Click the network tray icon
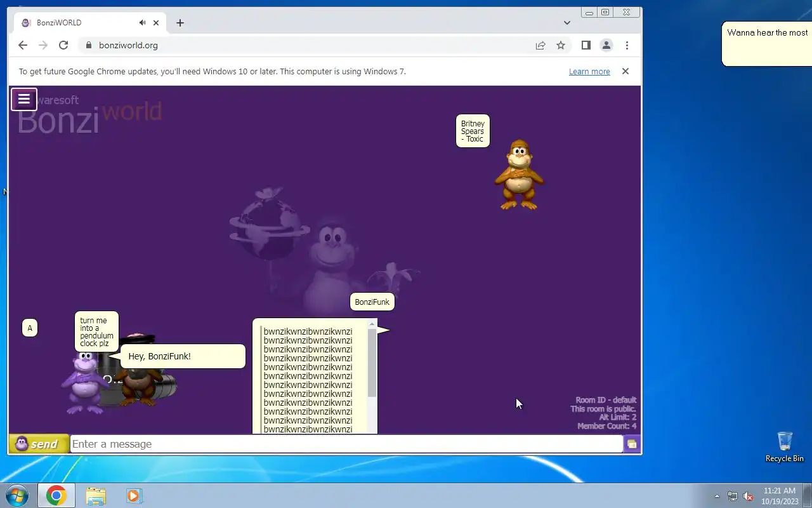 [x=733, y=496]
